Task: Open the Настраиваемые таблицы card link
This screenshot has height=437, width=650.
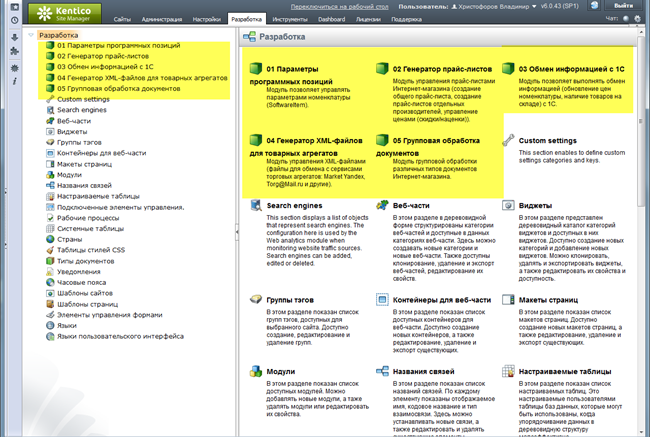Action: point(565,371)
